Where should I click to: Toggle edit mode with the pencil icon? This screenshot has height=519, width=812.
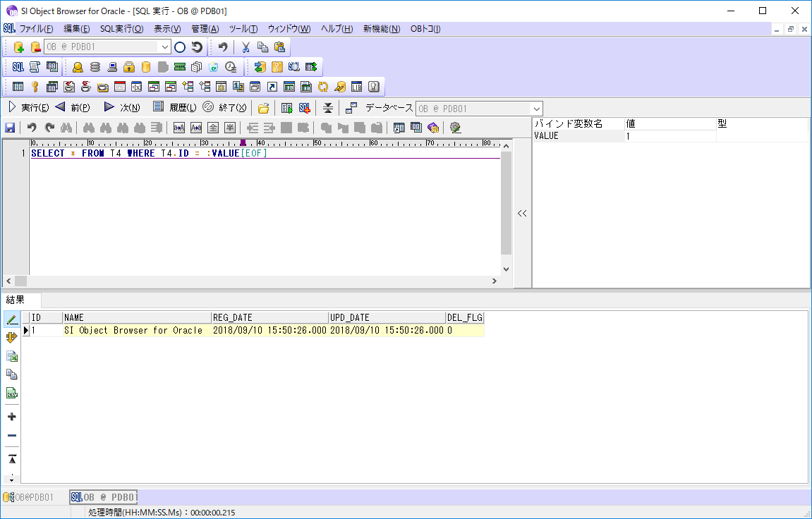[12, 319]
